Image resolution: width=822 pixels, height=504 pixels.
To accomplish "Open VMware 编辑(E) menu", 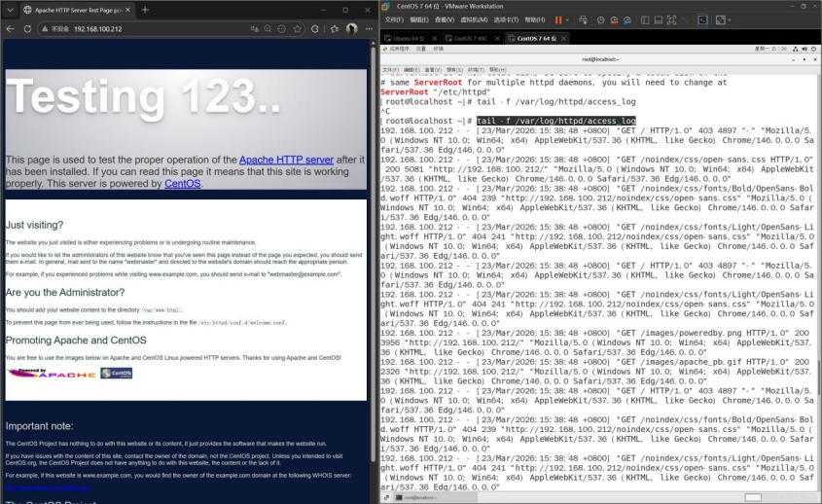I will click(x=419, y=19).
